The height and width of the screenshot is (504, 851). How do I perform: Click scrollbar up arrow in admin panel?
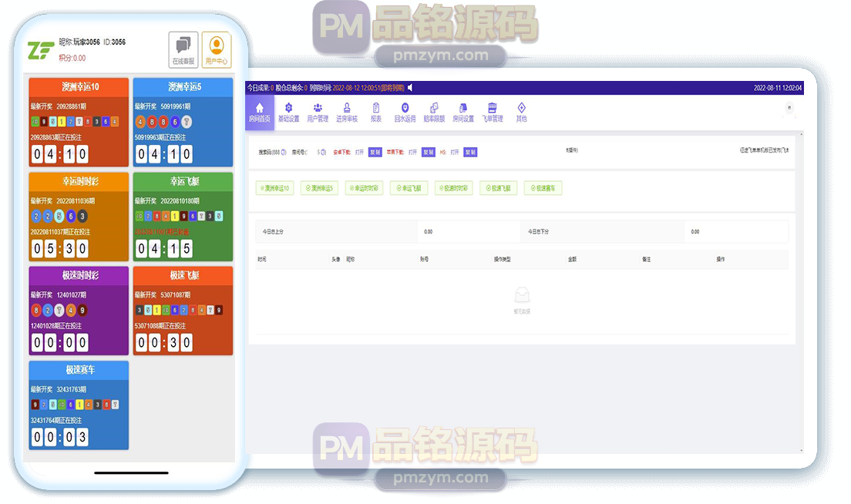801,133
